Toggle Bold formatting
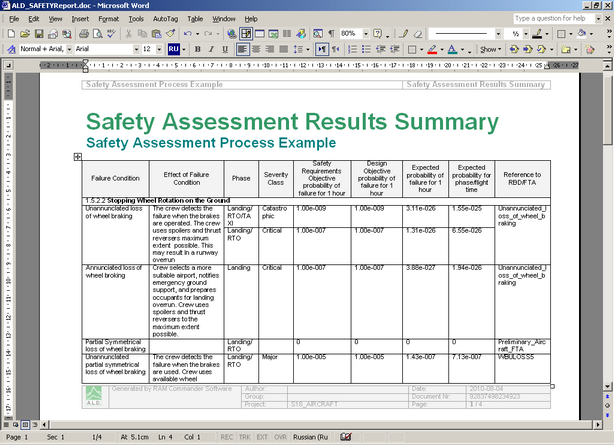 (x=198, y=48)
